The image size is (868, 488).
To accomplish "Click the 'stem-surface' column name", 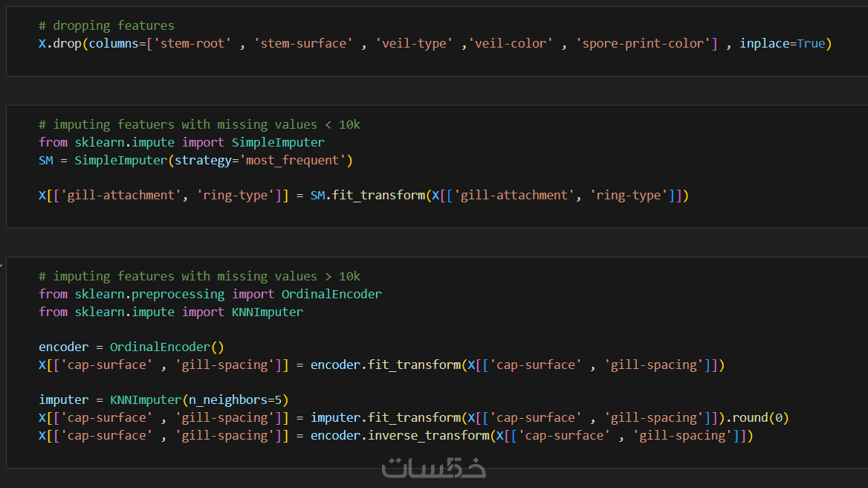I will pos(301,43).
